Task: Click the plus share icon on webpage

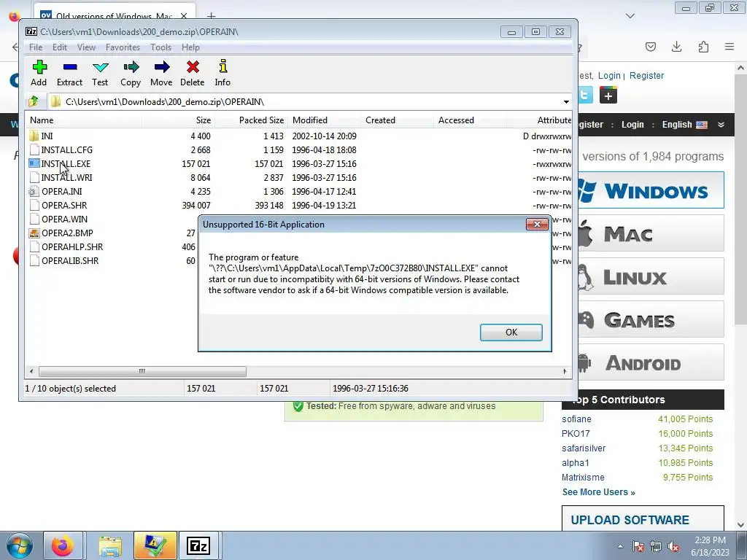Action: (x=608, y=95)
